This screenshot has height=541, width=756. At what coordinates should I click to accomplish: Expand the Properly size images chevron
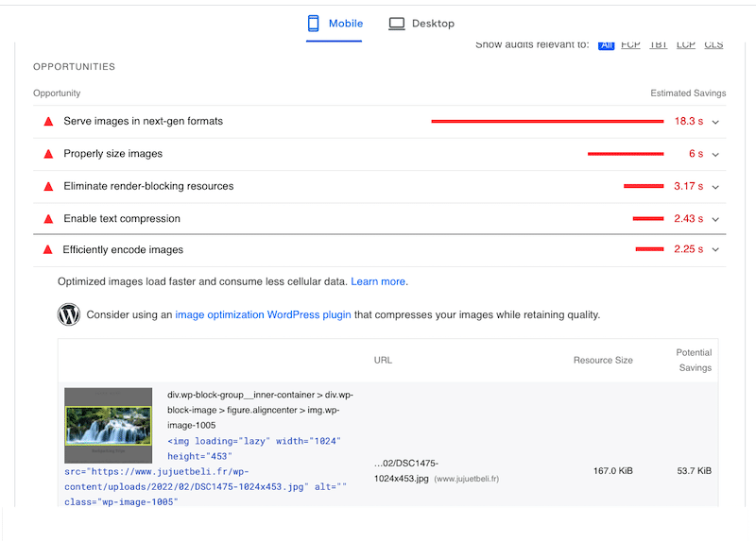715,155
